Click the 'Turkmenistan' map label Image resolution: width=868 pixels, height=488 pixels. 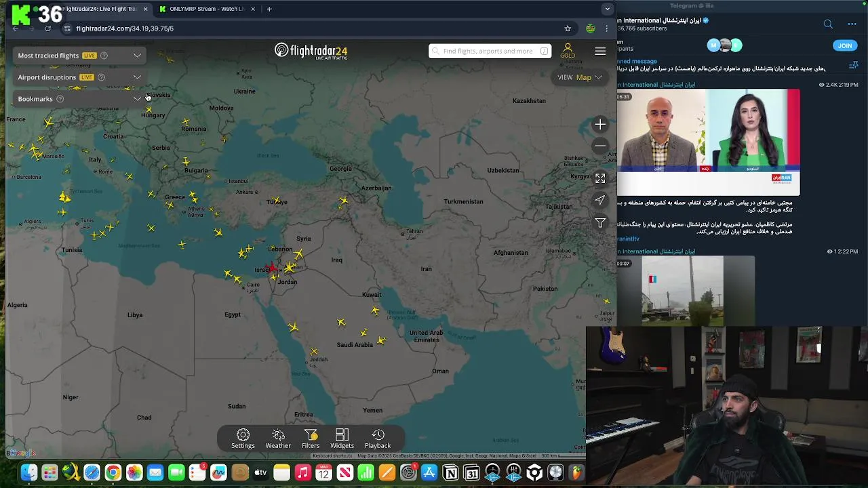463,202
